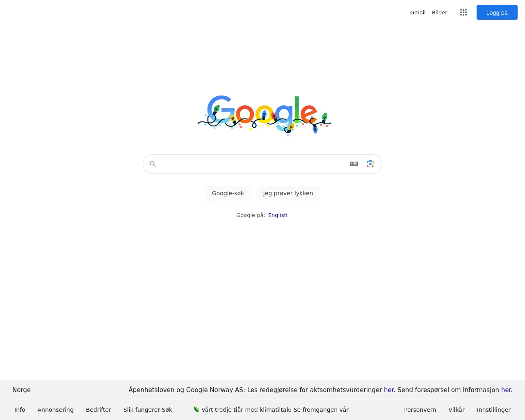Open Info in the footer
The height and width of the screenshot is (420, 525).
click(x=20, y=410)
